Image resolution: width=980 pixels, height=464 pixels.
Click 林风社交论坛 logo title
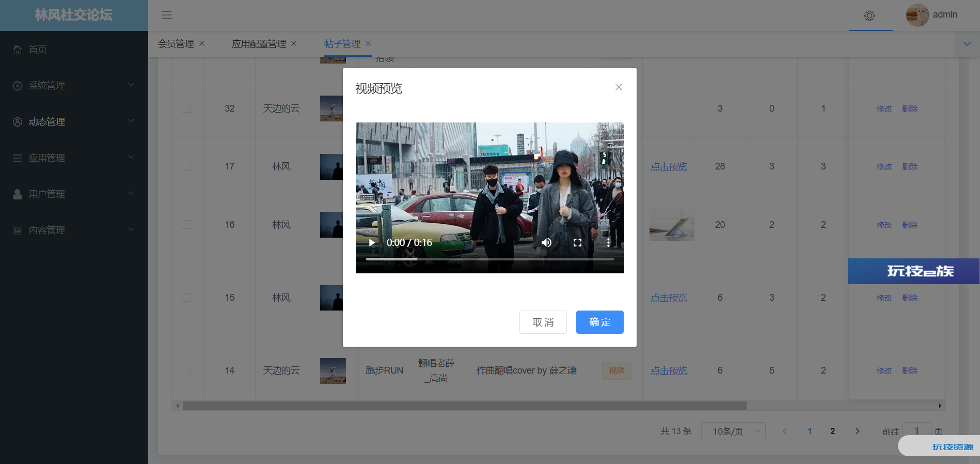[74, 15]
